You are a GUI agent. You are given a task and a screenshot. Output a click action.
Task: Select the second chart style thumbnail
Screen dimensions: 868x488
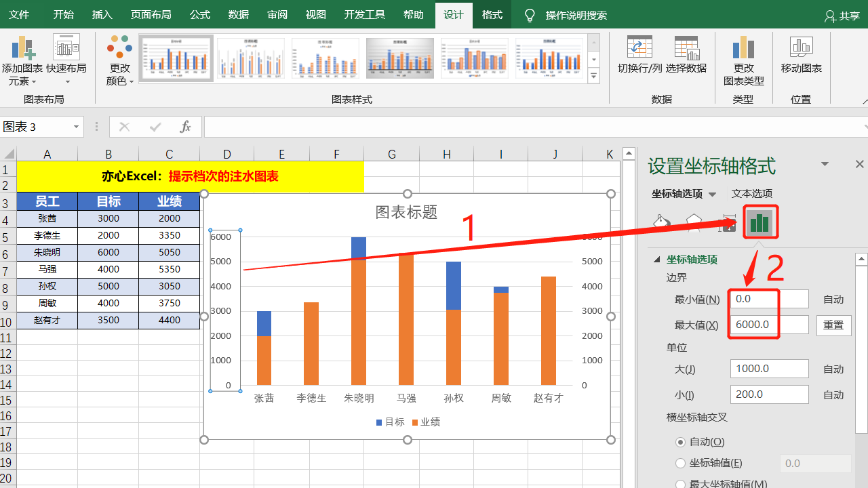click(x=251, y=59)
